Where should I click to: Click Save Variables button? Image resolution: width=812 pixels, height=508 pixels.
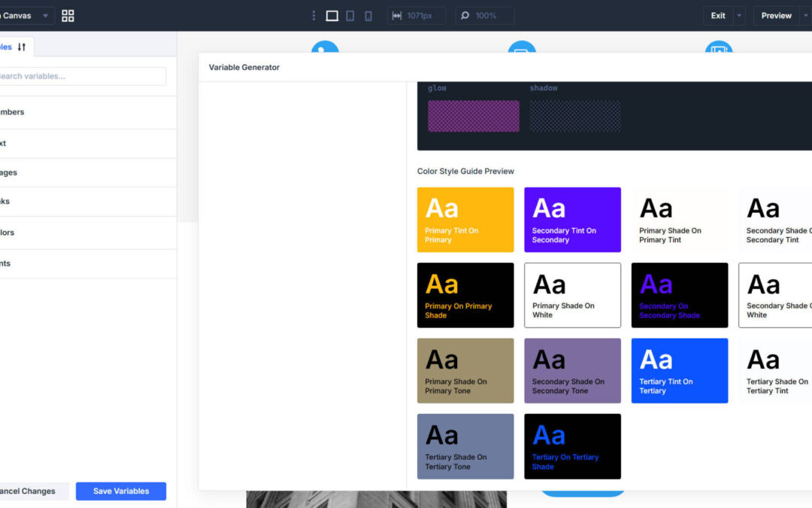click(x=121, y=491)
